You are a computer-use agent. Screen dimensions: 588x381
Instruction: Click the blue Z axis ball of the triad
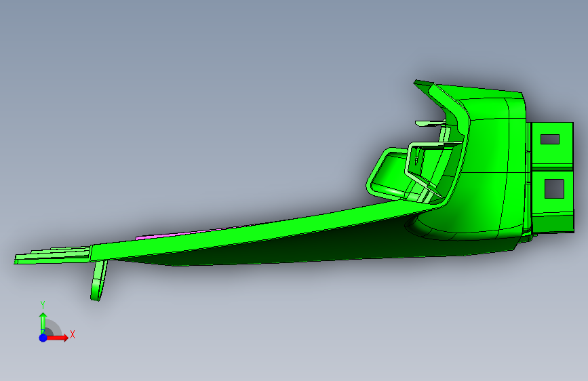click(x=43, y=338)
